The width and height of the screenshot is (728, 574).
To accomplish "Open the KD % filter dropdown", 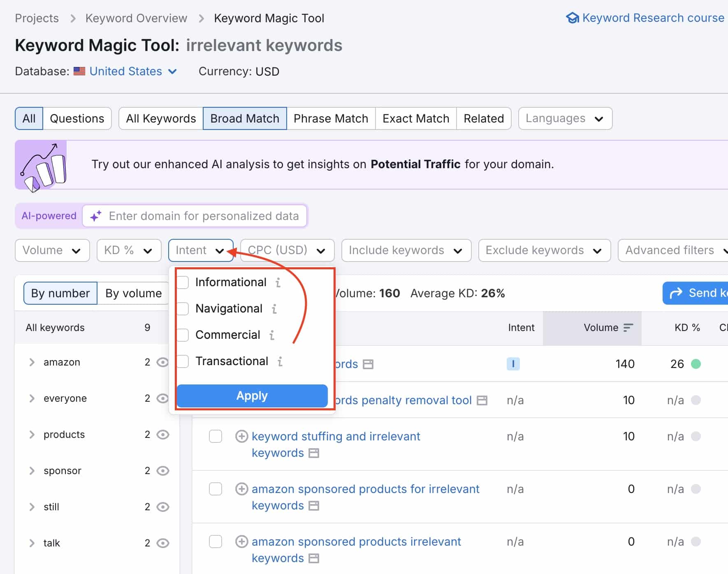I will click(129, 250).
